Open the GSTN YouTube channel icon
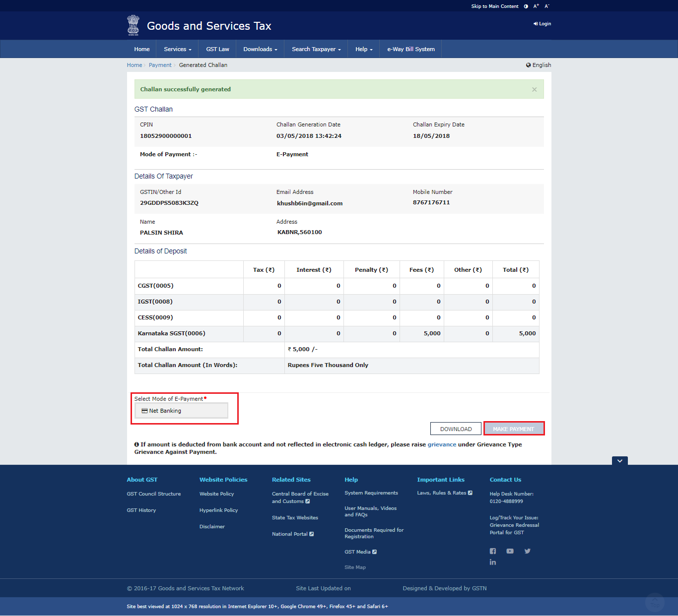 pos(510,551)
